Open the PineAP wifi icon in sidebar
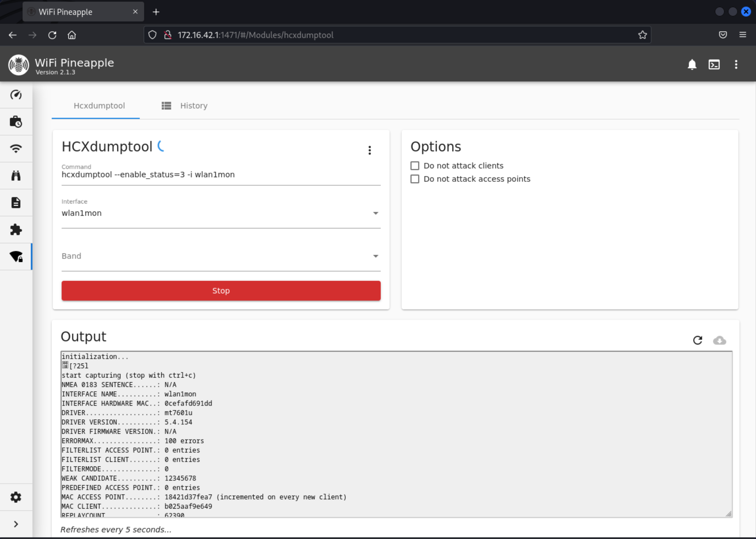Image resolution: width=756 pixels, height=539 pixels. 16,148
